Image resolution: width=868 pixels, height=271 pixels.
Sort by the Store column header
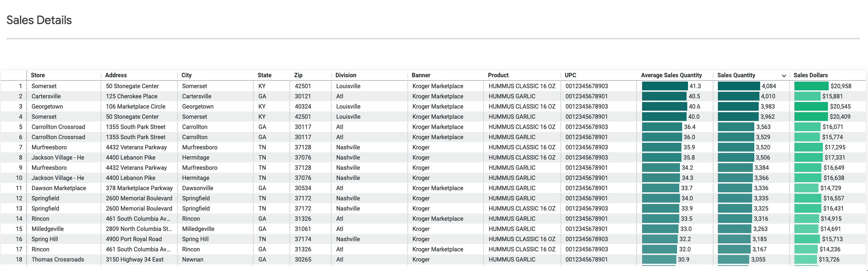pos(38,75)
